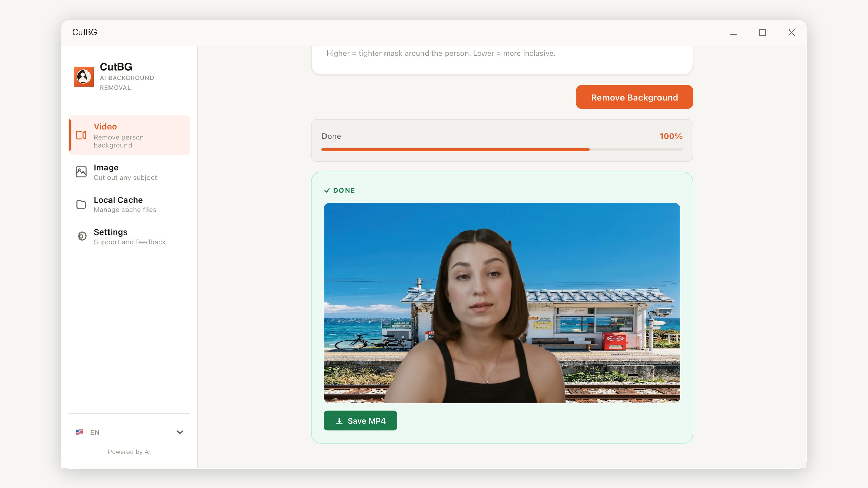Click the CutBG window title text
Image resolution: width=868 pixels, height=488 pixels.
coord(84,32)
